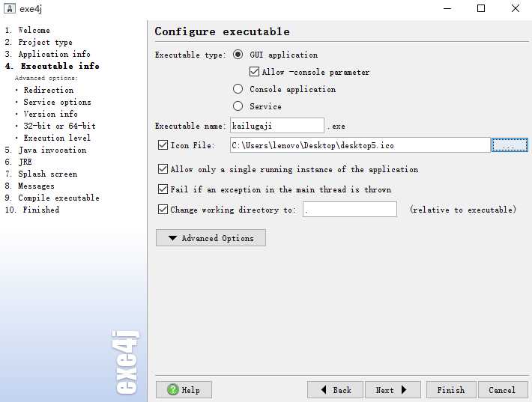Return to the previous step with Back
This screenshot has width=532, height=402.
pos(335,390)
